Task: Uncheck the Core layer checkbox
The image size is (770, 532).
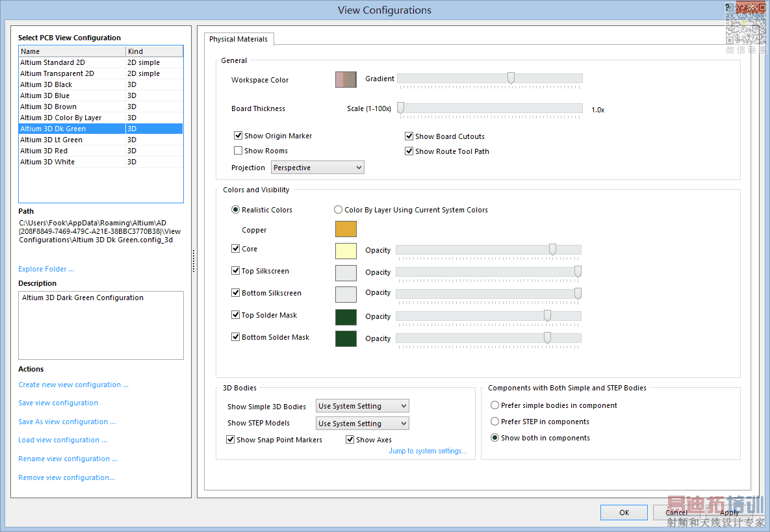Action: coord(236,248)
